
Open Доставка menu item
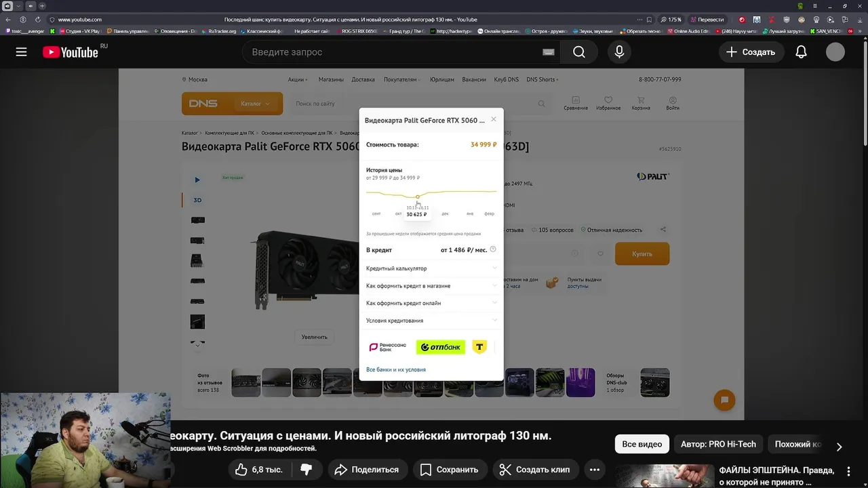tap(363, 79)
